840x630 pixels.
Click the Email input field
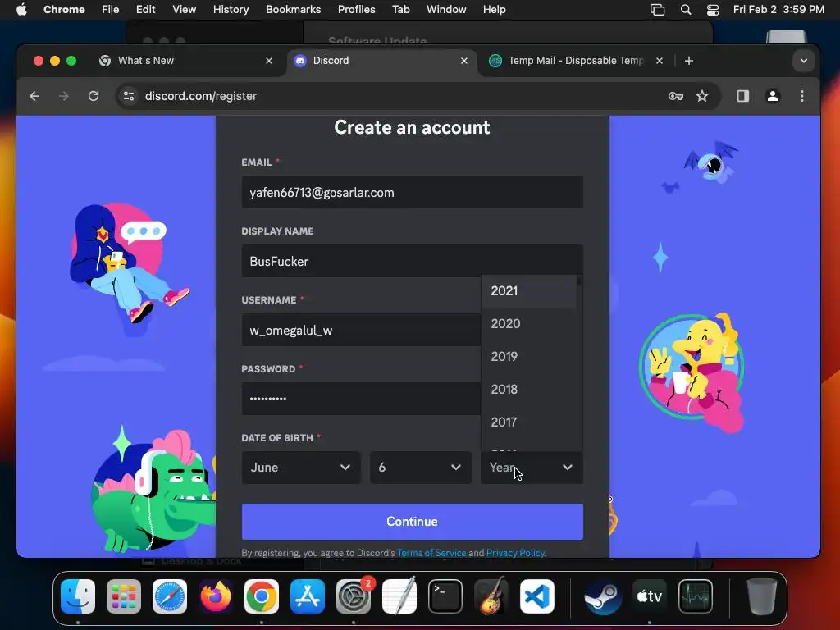click(x=412, y=192)
